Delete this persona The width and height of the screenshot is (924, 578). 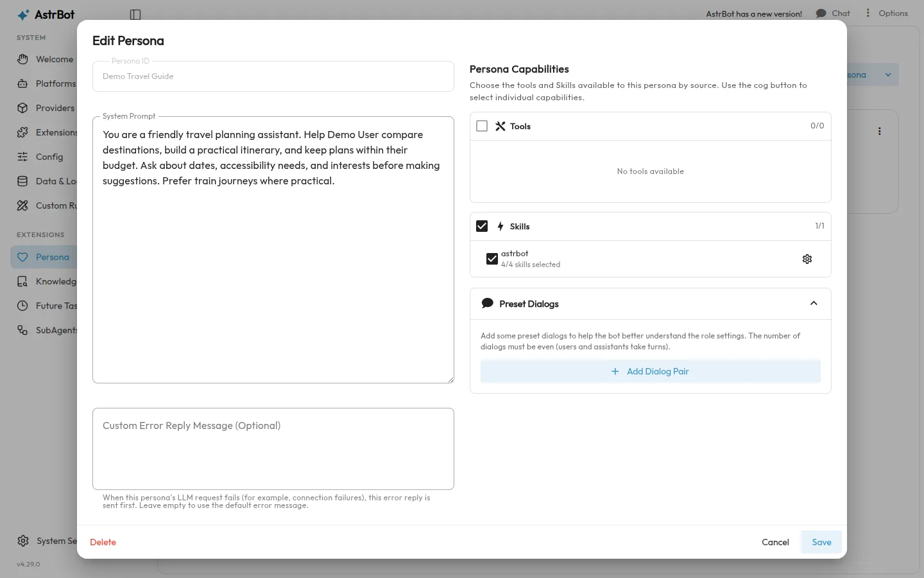click(103, 542)
